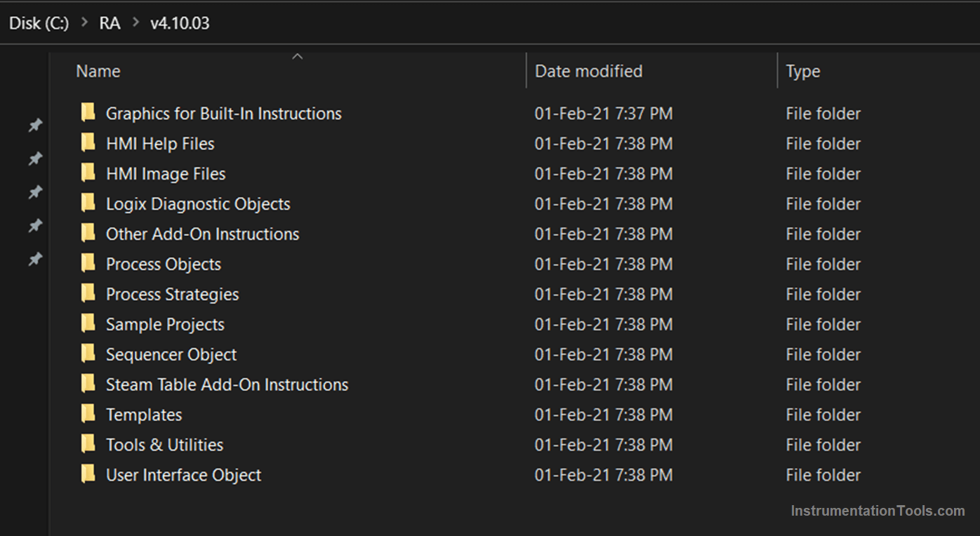This screenshot has width=980, height=536.
Task: Click folder icon beside Templates
Action: pos(88,415)
